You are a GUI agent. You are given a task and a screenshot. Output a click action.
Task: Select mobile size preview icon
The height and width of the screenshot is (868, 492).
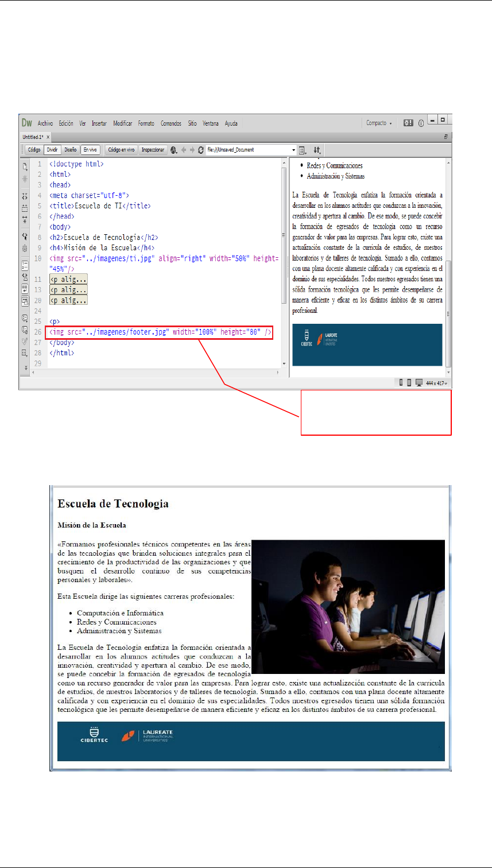tap(401, 383)
